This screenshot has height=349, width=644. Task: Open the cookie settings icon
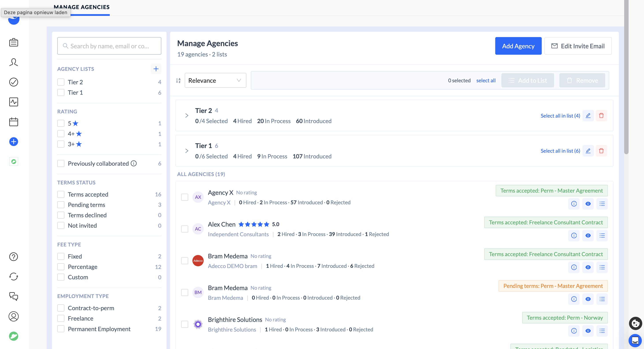click(635, 323)
